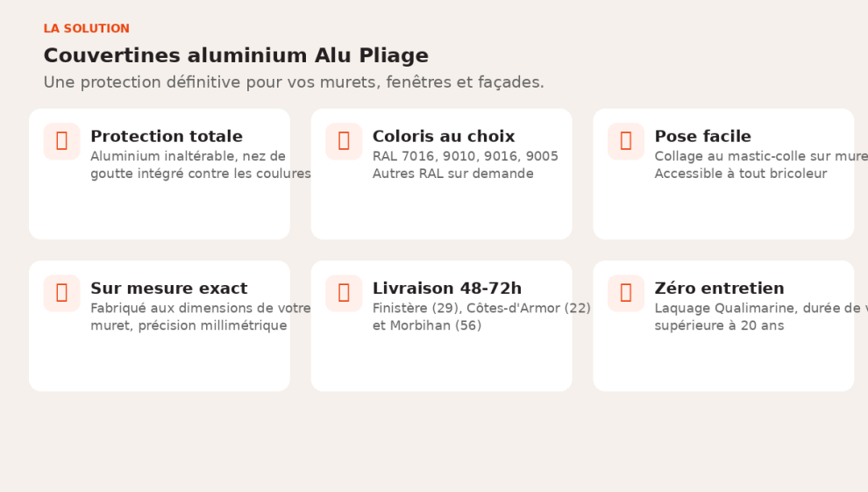Click the icon beside Livraison 48-72h
868x492 pixels.
click(x=344, y=293)
